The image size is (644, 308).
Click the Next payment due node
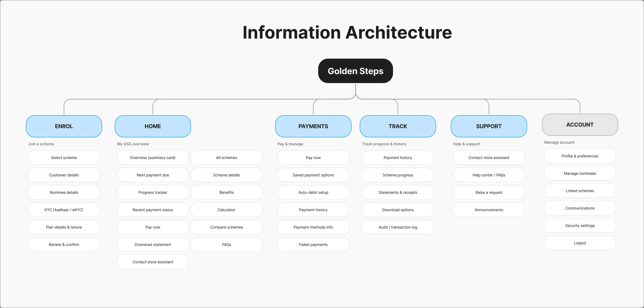(153, 175)
